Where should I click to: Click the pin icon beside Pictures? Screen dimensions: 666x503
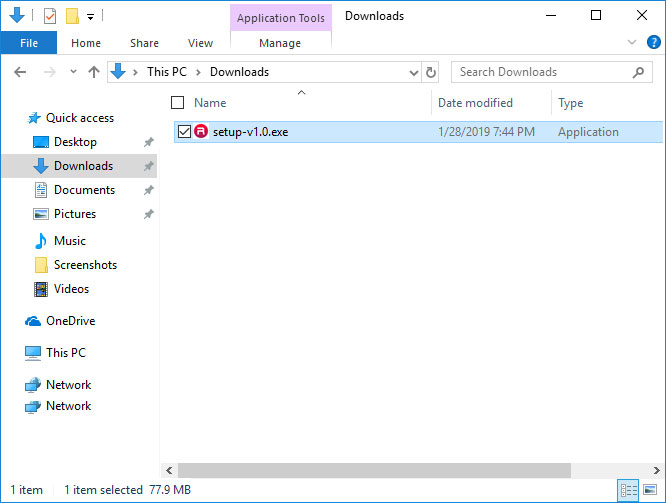[148, 214]
